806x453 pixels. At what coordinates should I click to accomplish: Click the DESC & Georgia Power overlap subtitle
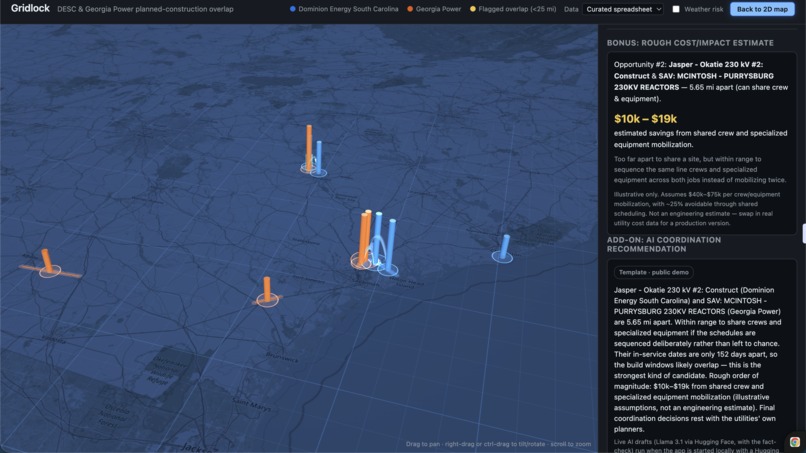pyautogui.click(x=145, y=9)
